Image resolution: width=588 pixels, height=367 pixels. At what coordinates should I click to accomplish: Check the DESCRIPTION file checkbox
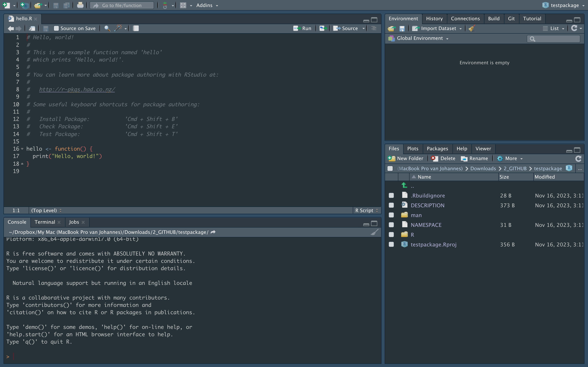pos(391,205)
